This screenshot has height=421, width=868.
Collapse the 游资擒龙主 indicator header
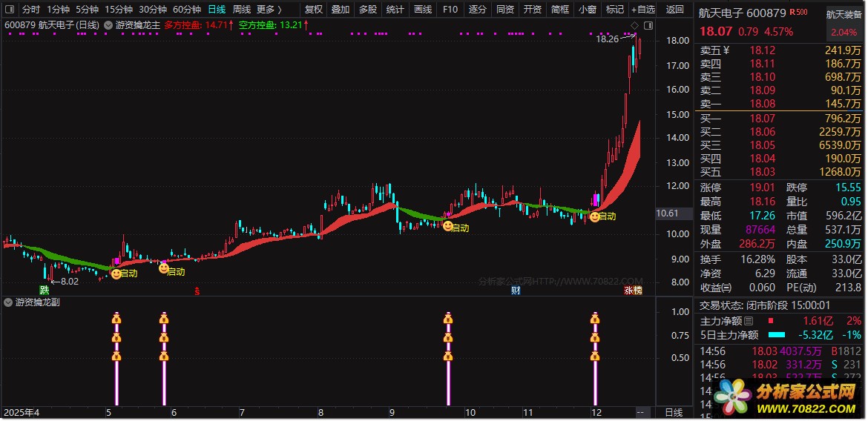click(x=109, y=24)
